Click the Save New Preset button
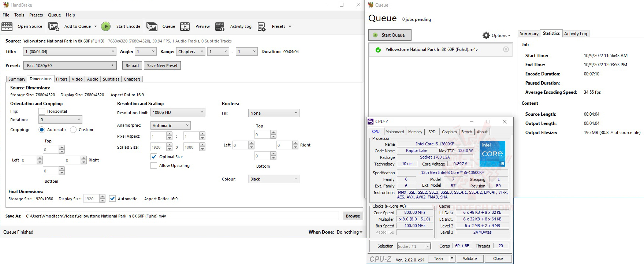 (162, 66)
